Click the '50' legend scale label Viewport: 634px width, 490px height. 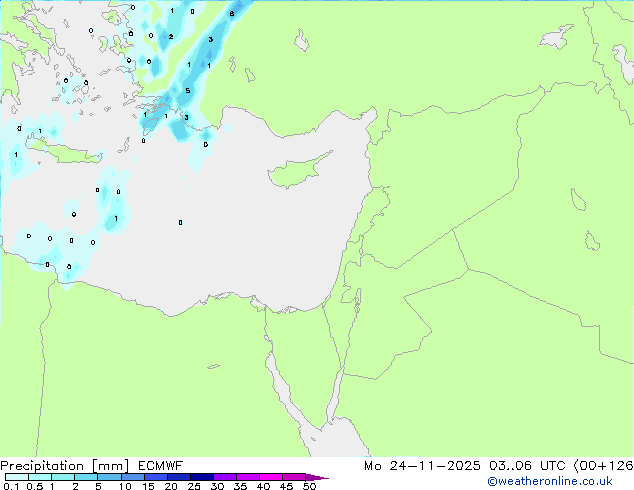[x=309, y=486]
